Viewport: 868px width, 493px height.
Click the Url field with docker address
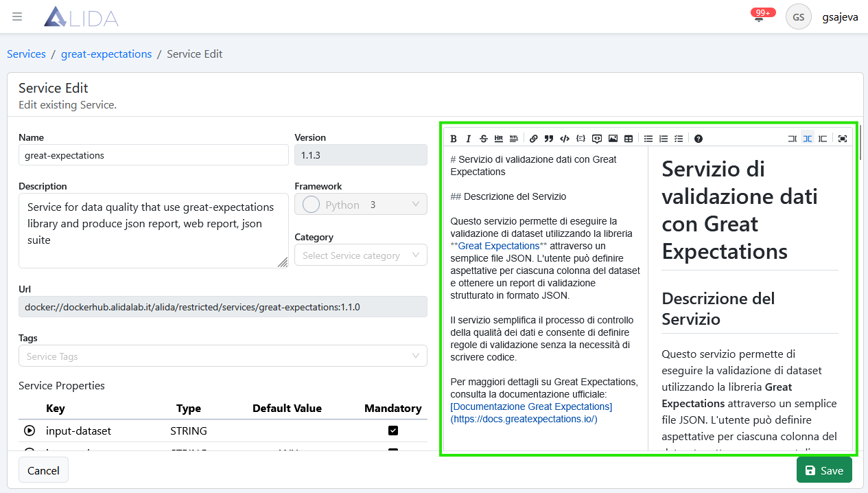click(x=223, y=307)
